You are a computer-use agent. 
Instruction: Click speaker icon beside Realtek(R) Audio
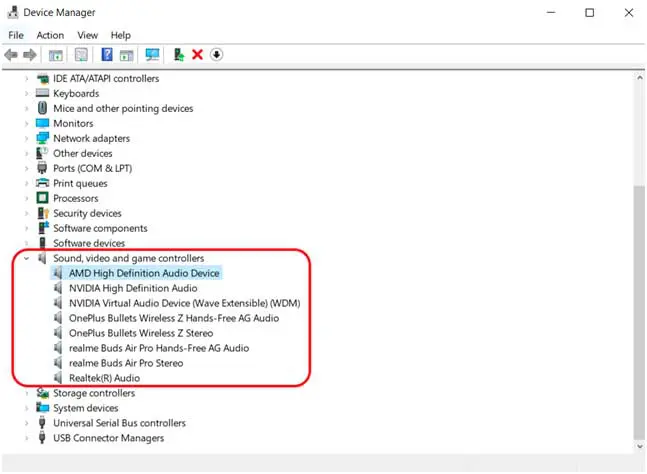(x=58, y=377)
